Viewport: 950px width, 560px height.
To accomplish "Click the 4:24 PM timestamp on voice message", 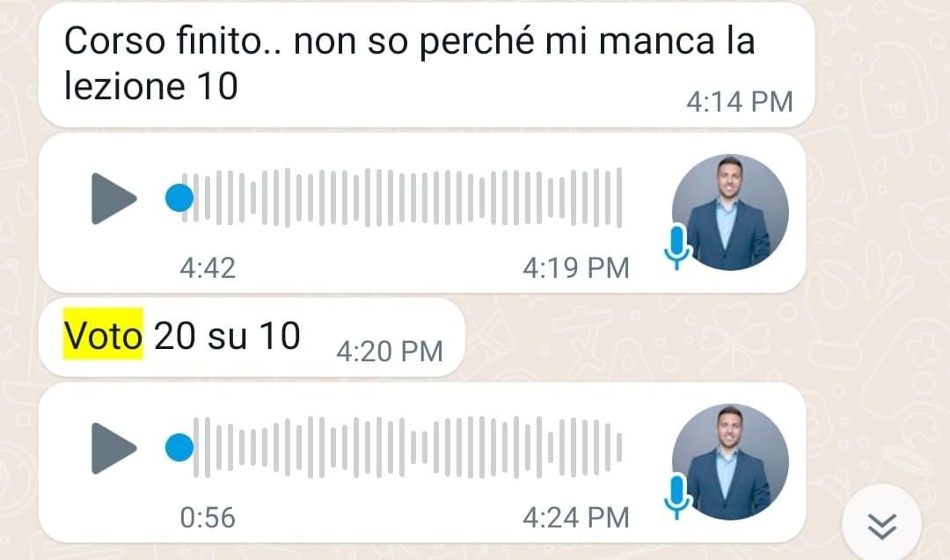I will pyautogui.click(x=576, y=518).
